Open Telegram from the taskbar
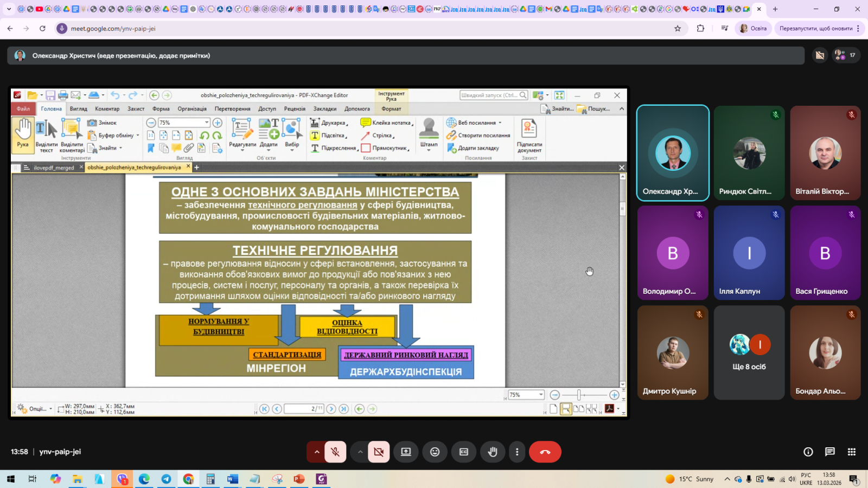This screenshot has height=488, width=868. [x=166, y=479]
